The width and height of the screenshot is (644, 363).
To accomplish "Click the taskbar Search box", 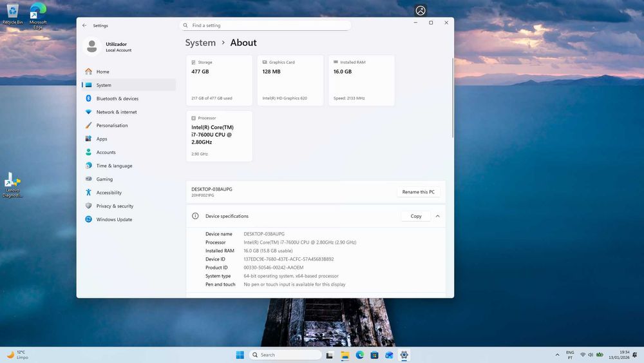I will [286, 355].
